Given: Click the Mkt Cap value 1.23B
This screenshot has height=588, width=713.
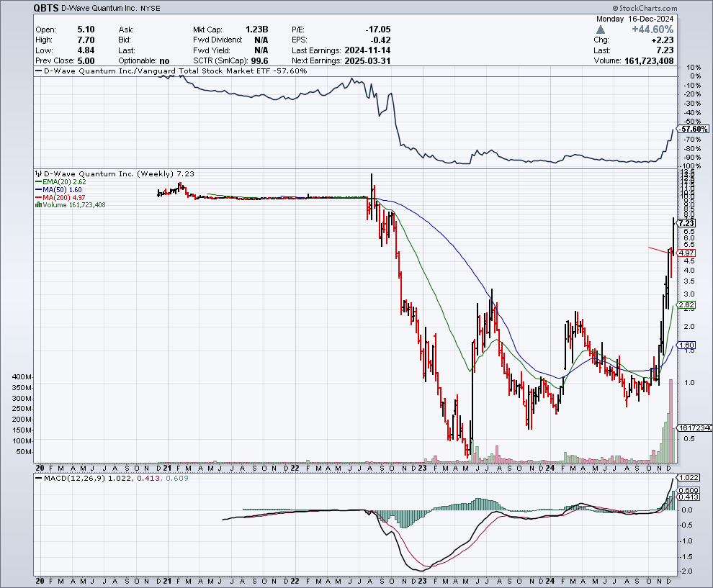Looking at the screenshot, I should 257,30.
